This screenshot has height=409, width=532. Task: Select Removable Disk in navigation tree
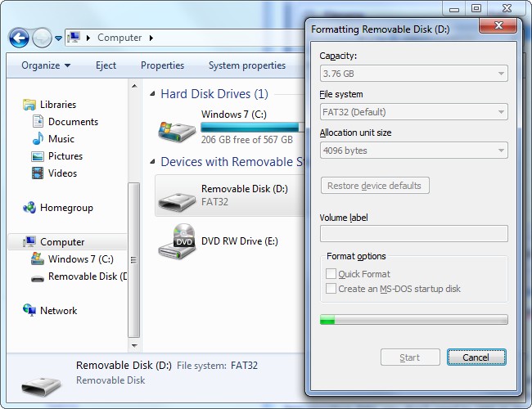tap(88, 276)
